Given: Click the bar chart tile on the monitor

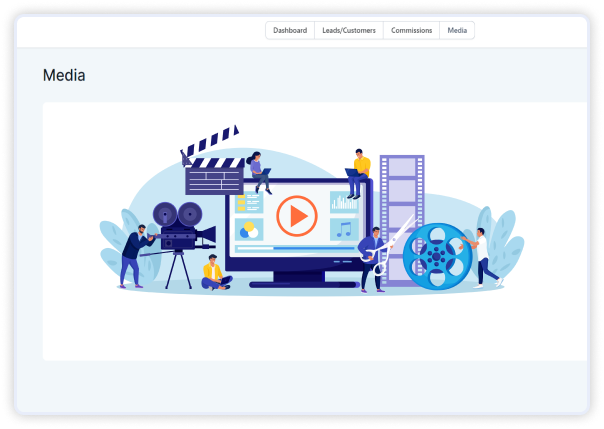Looking at the screenshot, I should pos(344,202).
